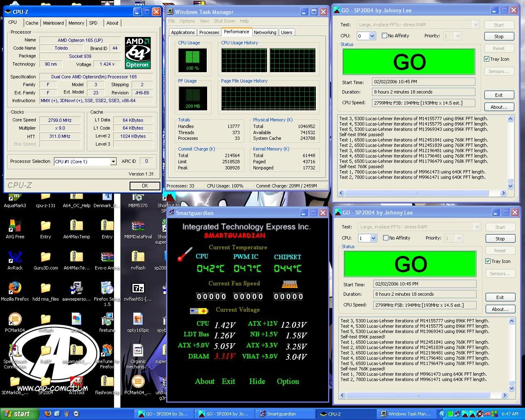Open the AVG Free desktop icon

pyautogui.click(x=15, y=226)
